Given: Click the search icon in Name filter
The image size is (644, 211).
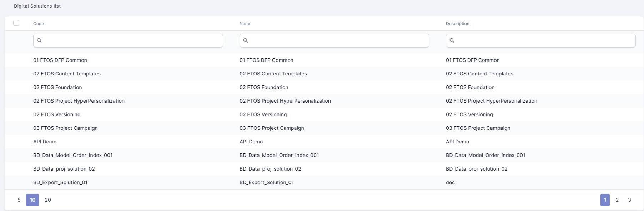Looking at the screenshot, I should point(246,40).
